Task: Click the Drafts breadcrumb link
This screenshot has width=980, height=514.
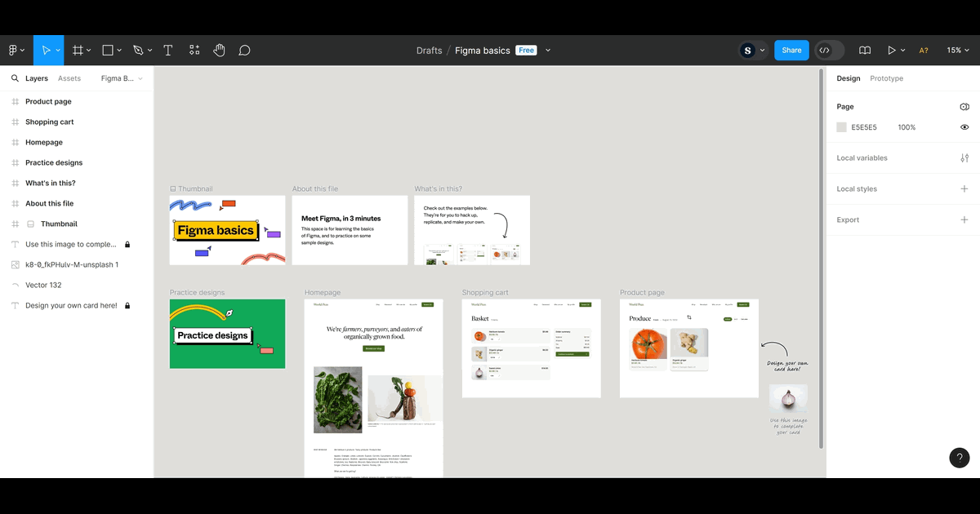Action: tap(430, 51)
